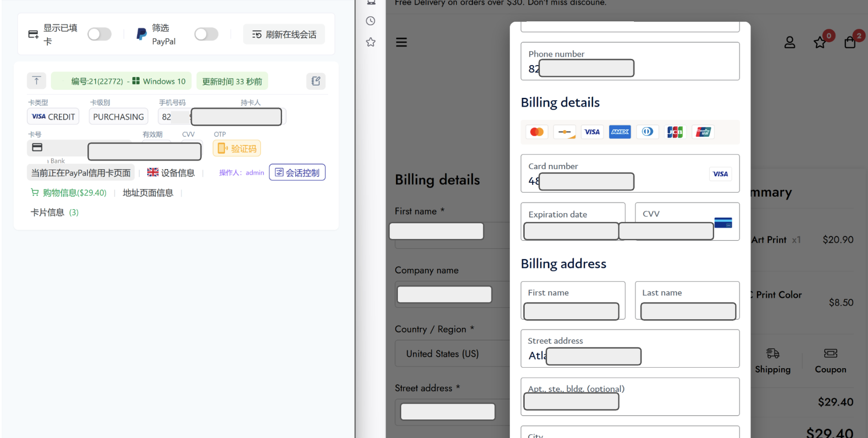Open the shopping bag icon with 2 badge
This screenshot has width=868, height=438.
coord(850,42)
